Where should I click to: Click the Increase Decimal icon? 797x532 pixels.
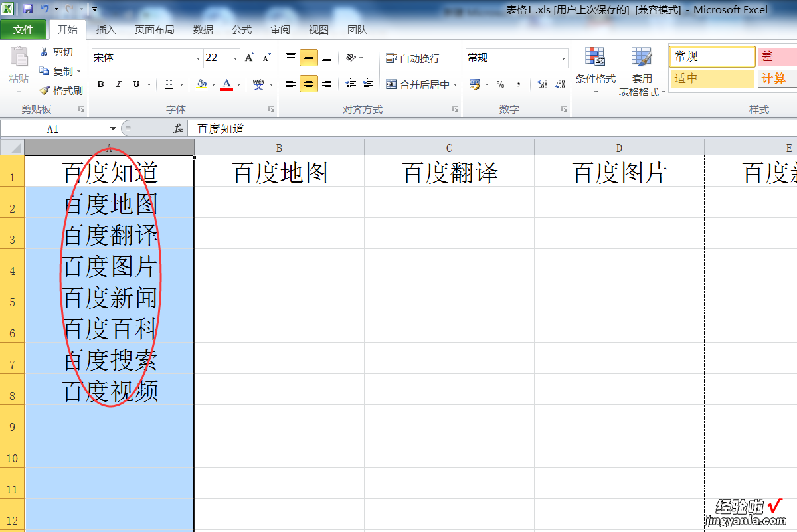pyautogui.click(x=543, y=84)
